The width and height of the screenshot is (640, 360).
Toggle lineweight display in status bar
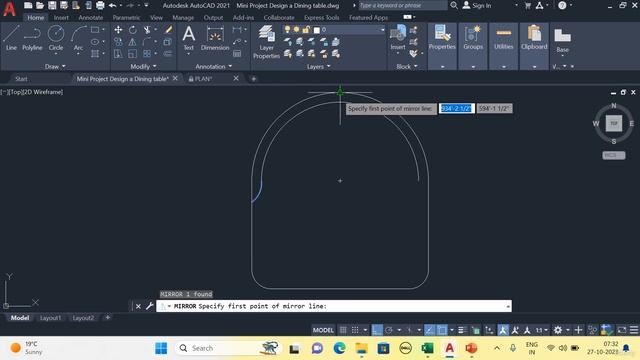(x=462, y=330)
